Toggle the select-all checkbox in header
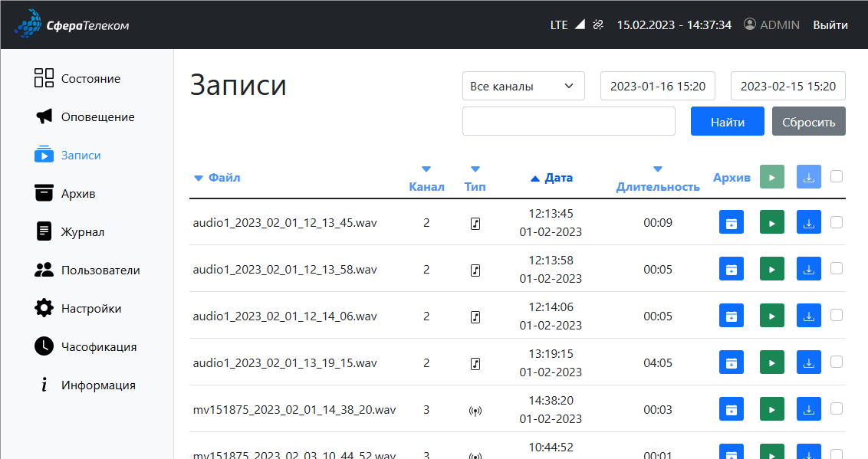This screenshot has width=868, height=459. pyautogui.click(x=837, y=175)
